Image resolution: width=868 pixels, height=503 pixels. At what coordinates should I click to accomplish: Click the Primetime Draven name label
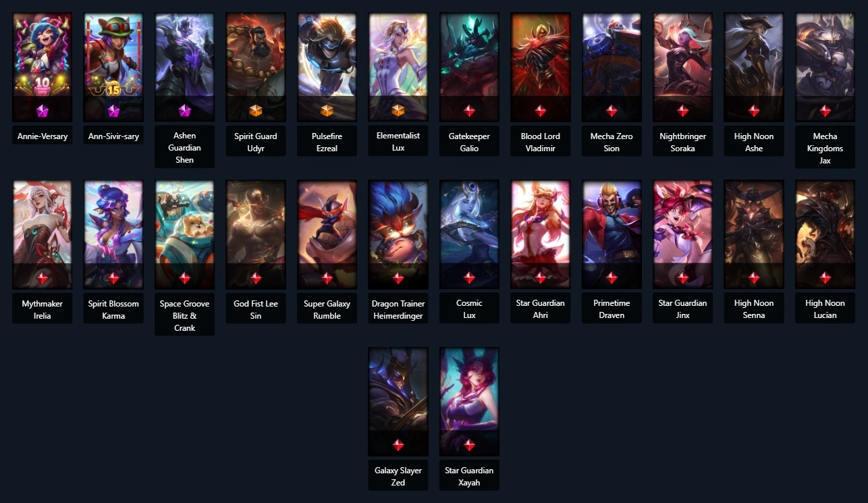[612, 309]
